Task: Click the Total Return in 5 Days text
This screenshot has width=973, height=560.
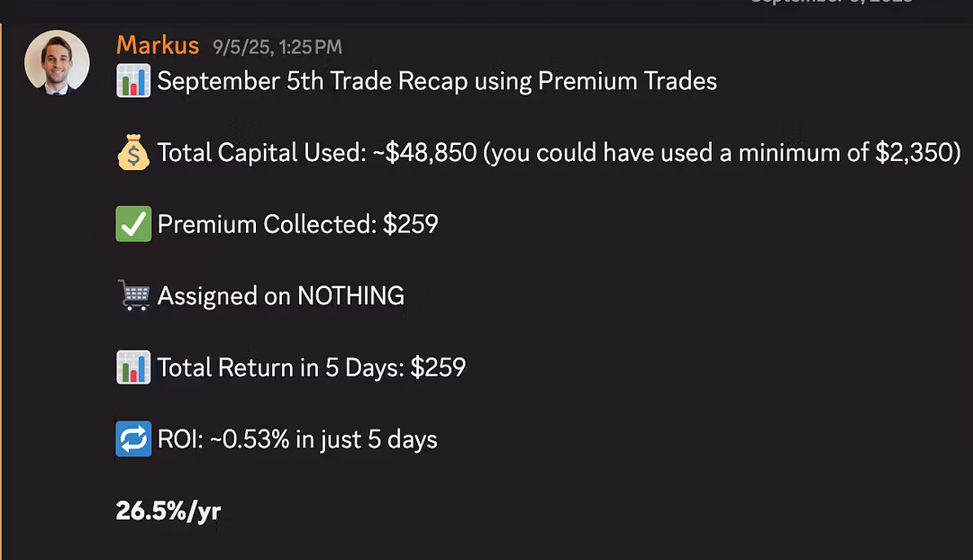Action: [311, 367]
